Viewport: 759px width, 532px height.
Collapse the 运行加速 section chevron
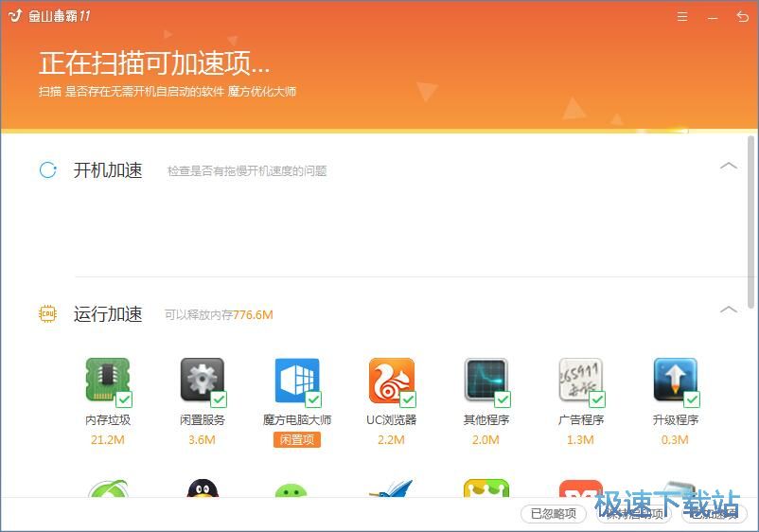729,310
